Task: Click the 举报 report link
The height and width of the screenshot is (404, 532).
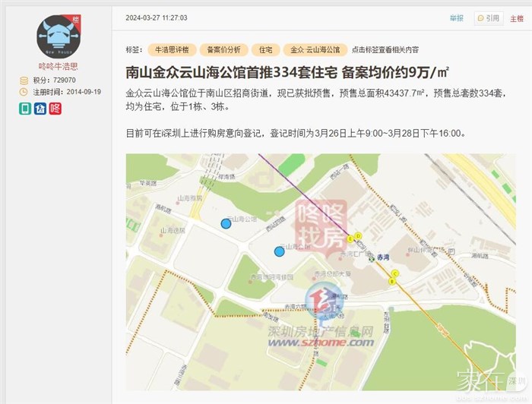Action: 456,18
